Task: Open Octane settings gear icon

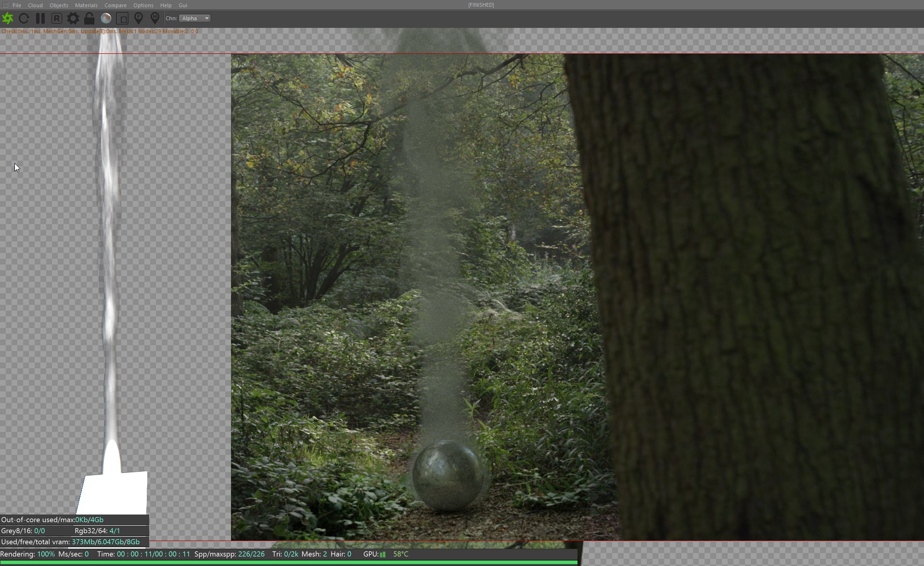Action: coord(73,19)
